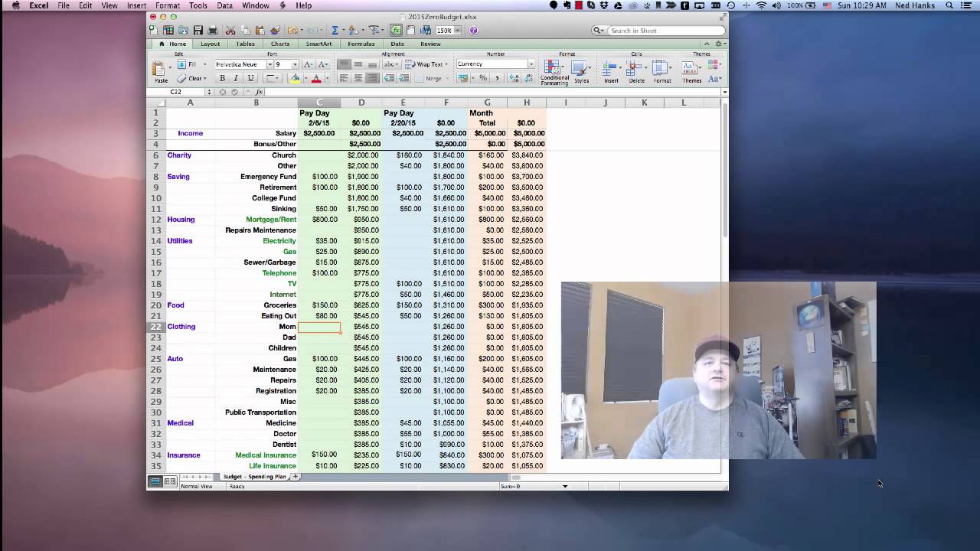
Task: Click the column C header
Action: click(319, 103)
